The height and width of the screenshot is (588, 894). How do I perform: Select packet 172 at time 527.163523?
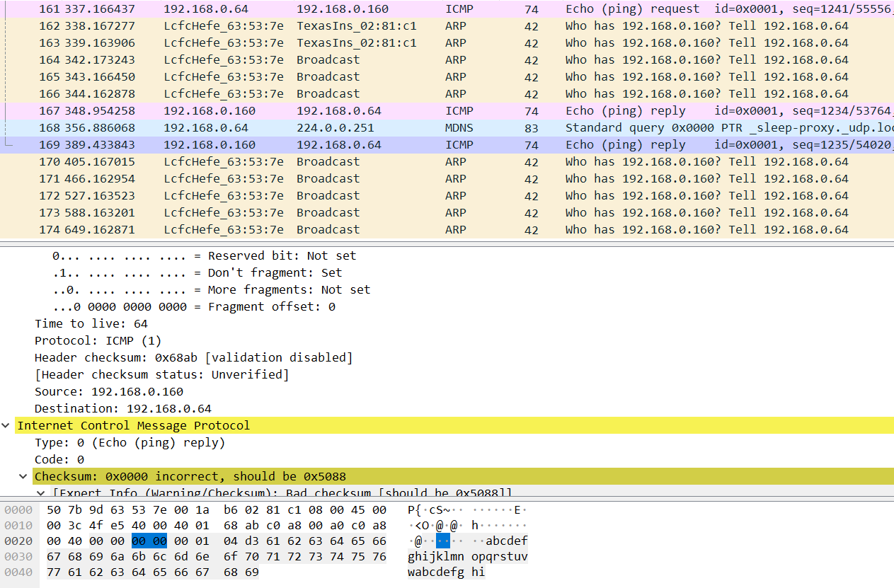click(447, 195)
